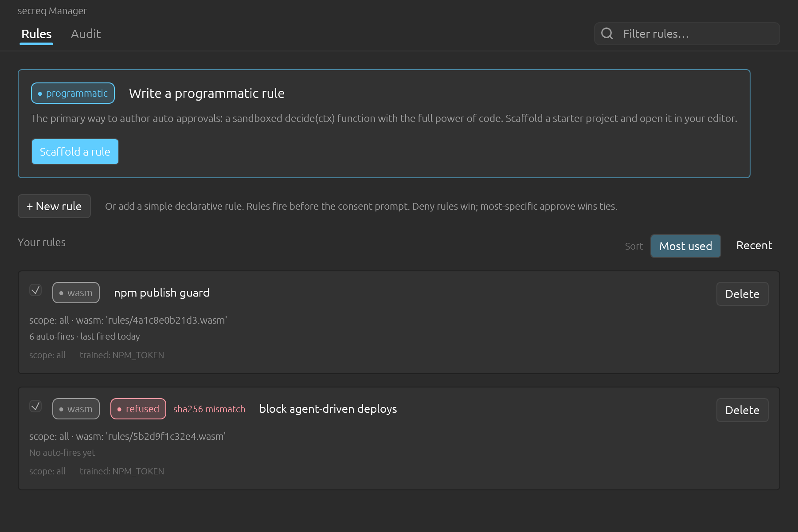This screenshot has width=798, height=532.
Task: Click the Your rules heading
Action: pos(42,243)
